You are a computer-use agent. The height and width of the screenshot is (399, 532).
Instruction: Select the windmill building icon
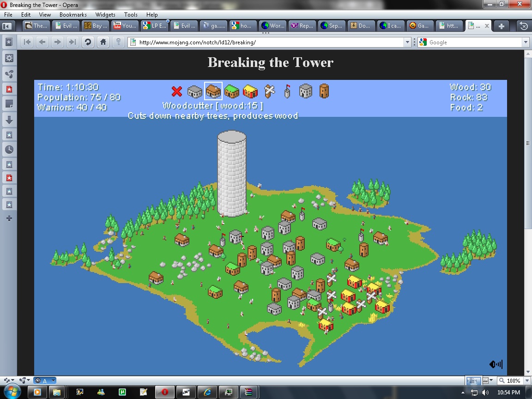pos(269,91)
